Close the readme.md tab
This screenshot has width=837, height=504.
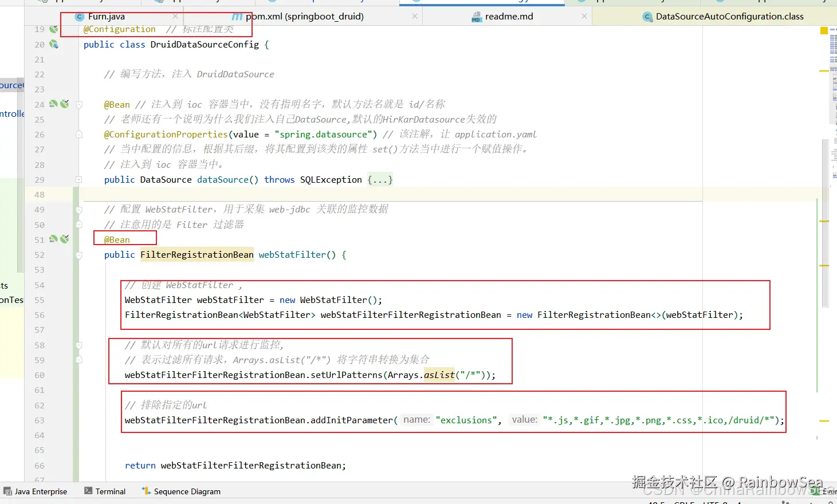[584, 17]
